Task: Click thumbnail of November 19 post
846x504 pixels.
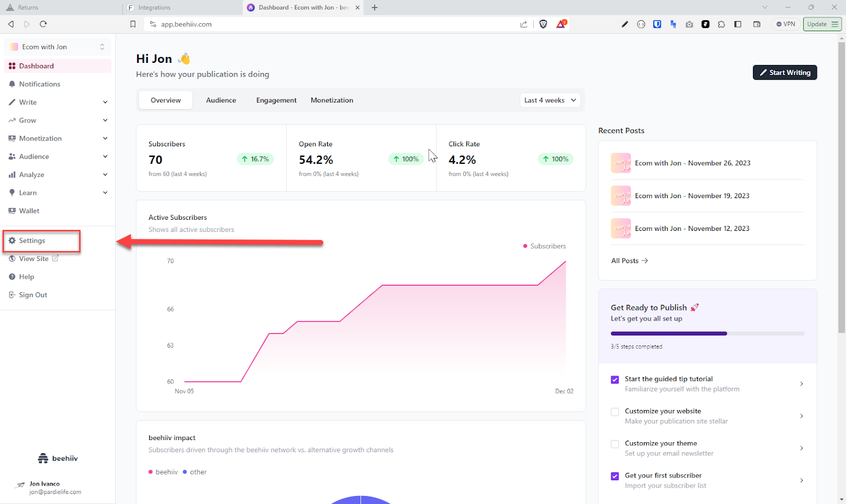Action: point(621,196)
